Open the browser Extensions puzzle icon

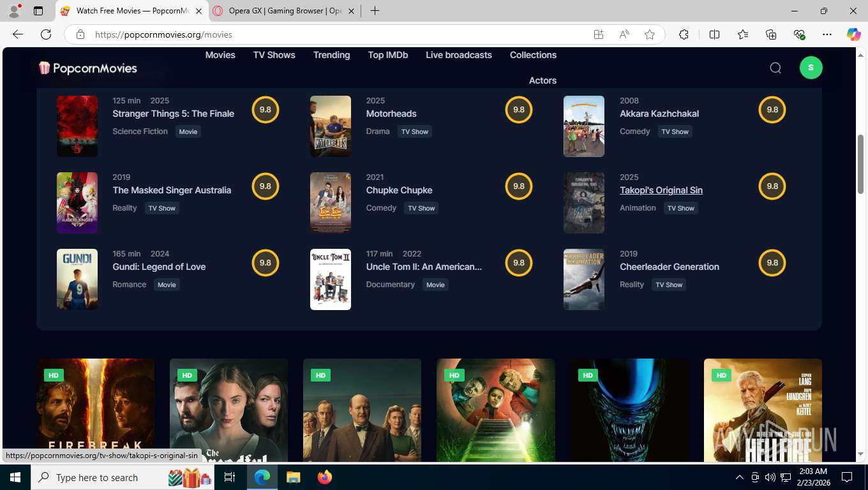pos(684,34)
